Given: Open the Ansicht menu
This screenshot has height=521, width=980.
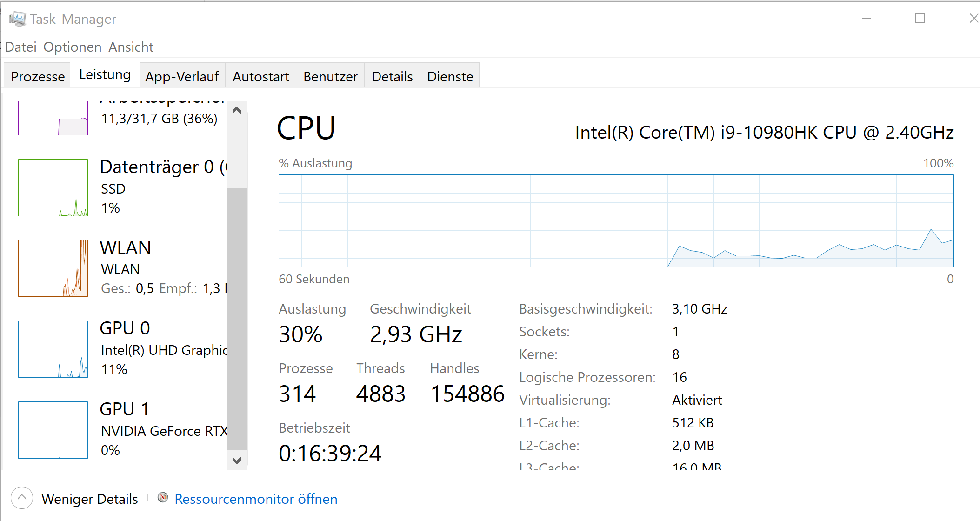Looking at the screenshot, I should [131, 47].
